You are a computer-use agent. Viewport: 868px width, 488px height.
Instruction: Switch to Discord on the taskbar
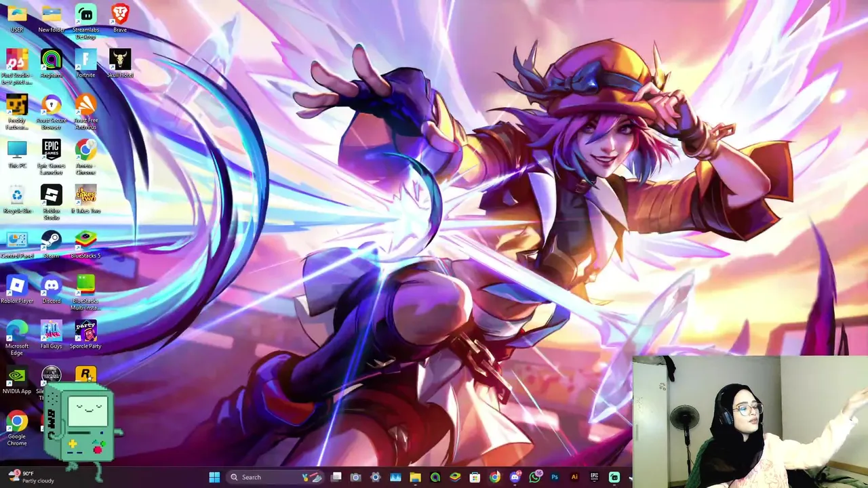(515, 477)
